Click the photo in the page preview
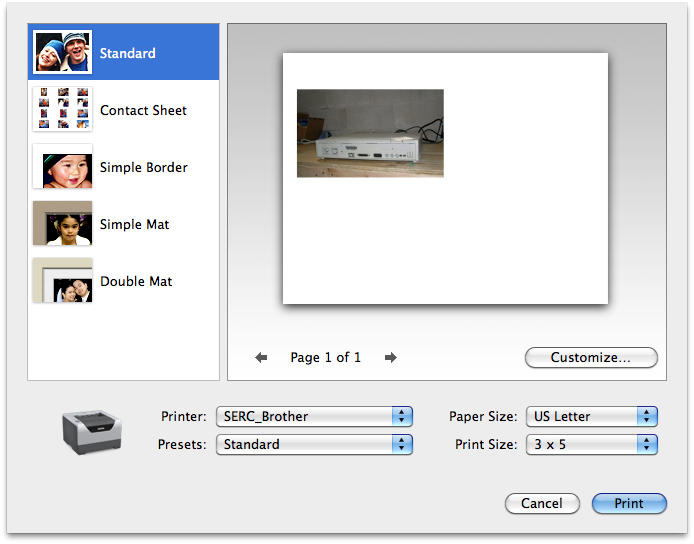Screen dimensions: 694x544 (370, 133)
